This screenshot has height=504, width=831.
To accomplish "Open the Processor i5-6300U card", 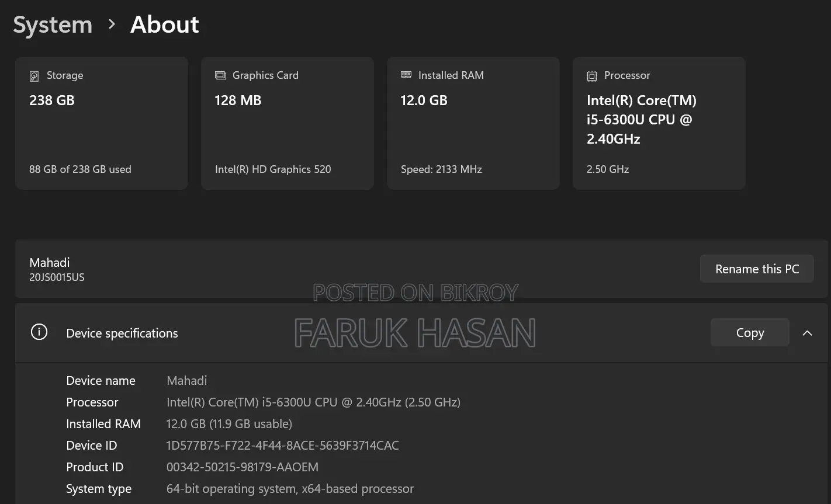I will (659, 123).
